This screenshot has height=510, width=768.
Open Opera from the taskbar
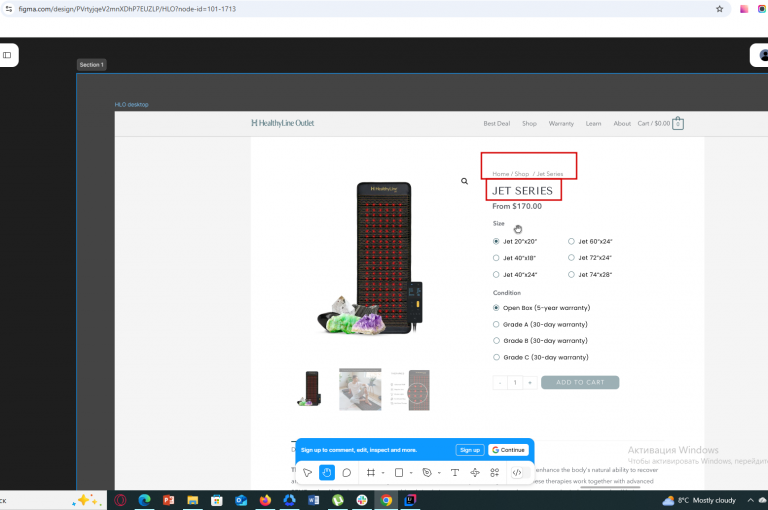click(x=120, y=500)
